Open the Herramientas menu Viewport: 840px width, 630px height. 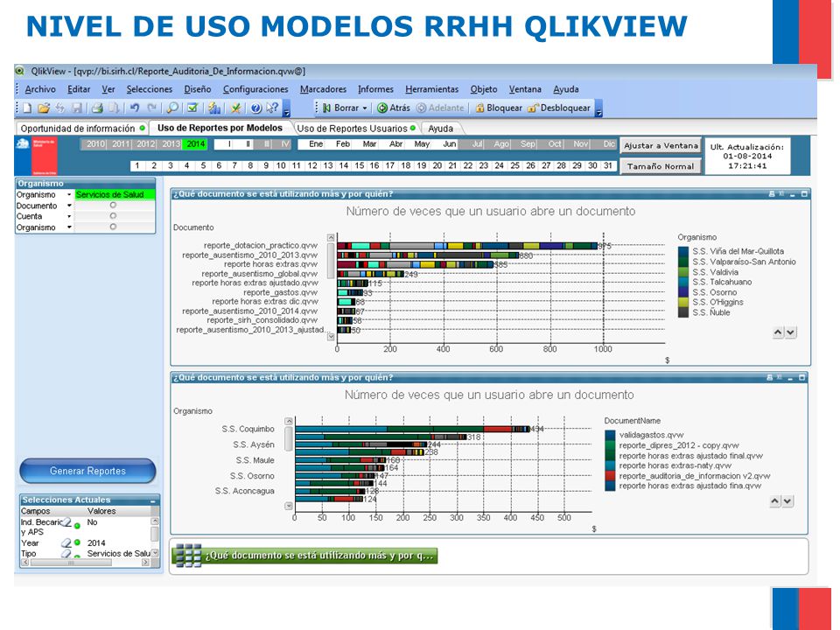tap(431, 89)
